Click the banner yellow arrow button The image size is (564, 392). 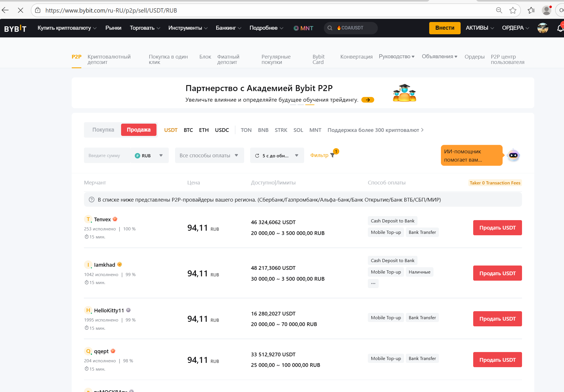point(368,100)
